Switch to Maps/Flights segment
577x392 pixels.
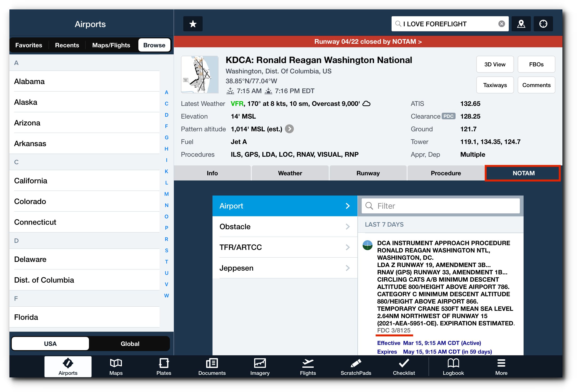(x=111, y=45)
